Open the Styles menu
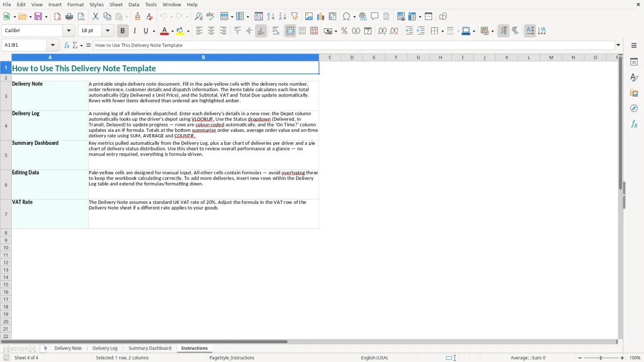The height and width of the screenshot is (362, 644). click(97, 4)
